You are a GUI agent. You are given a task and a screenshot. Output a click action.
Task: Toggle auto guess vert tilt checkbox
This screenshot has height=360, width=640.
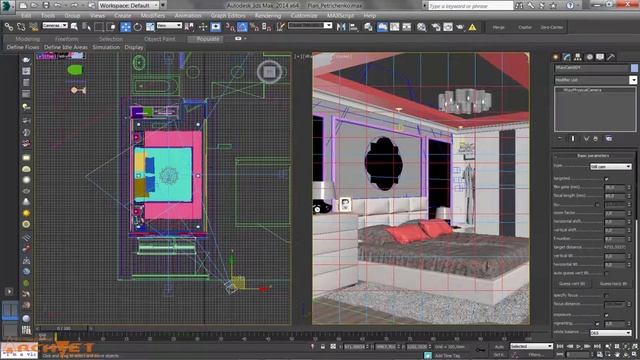pos(606,273)
